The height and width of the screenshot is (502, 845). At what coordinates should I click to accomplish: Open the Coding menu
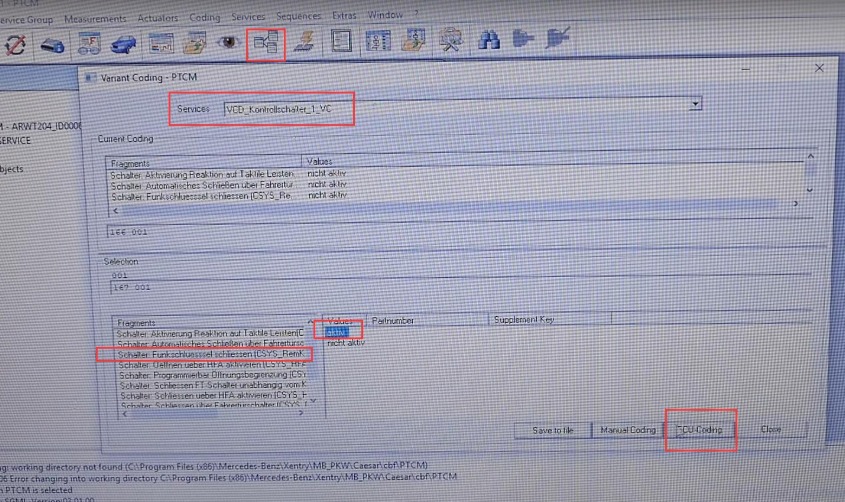pos(204,18)
